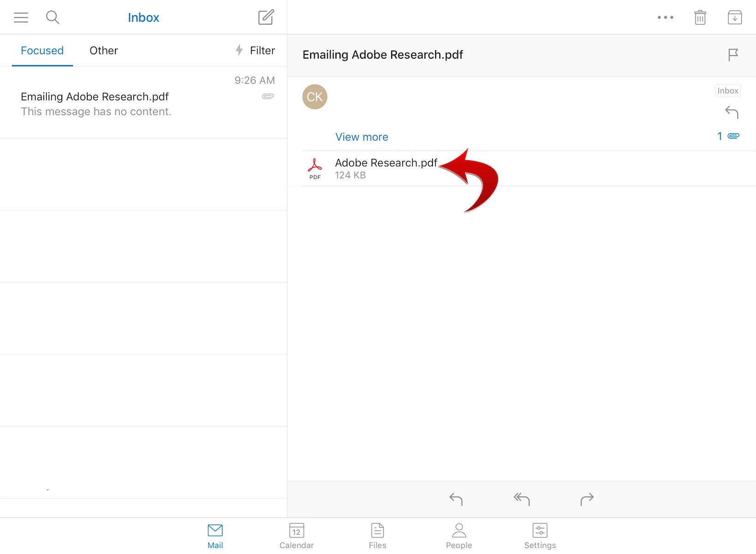The height and width of the screenshot is (554, 756).
Task: Click the paperclip icon in email list row
Action: [x=268, y=96]
